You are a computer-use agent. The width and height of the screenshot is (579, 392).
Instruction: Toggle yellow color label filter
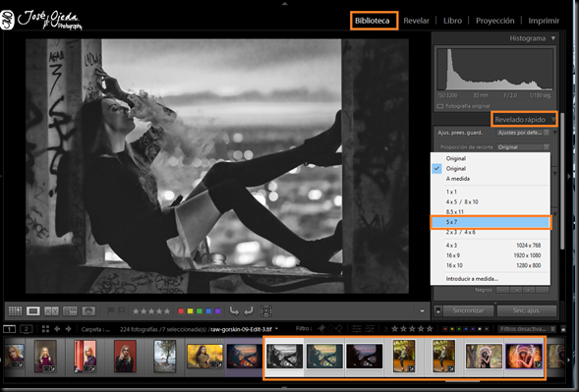pos(452,329)
